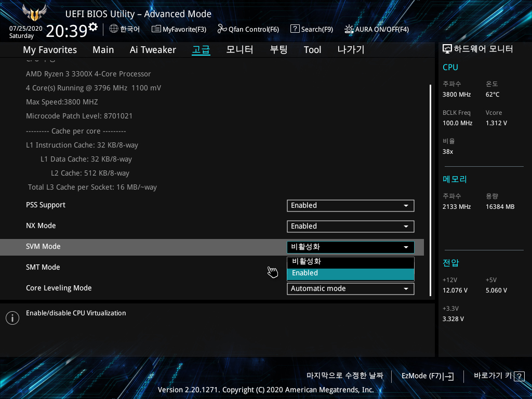Open the PSS Support dropdown
This screenshot has width=532, height=399.
click(x=351, y=206)
